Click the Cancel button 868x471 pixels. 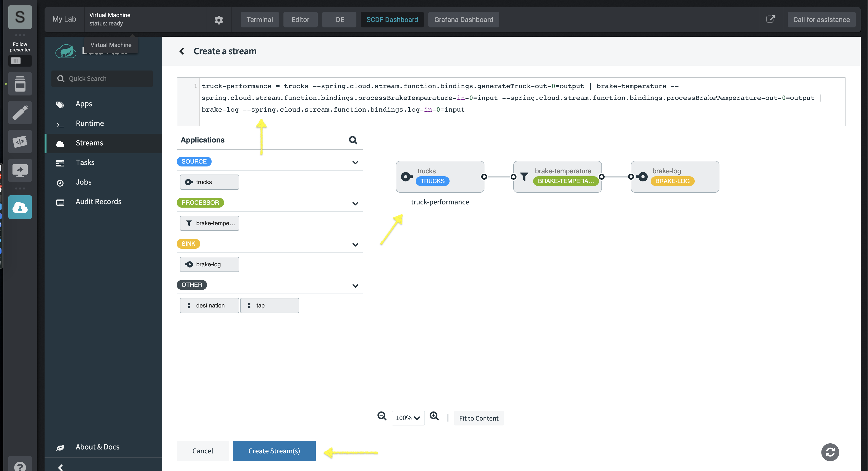(x=202, y=451)
